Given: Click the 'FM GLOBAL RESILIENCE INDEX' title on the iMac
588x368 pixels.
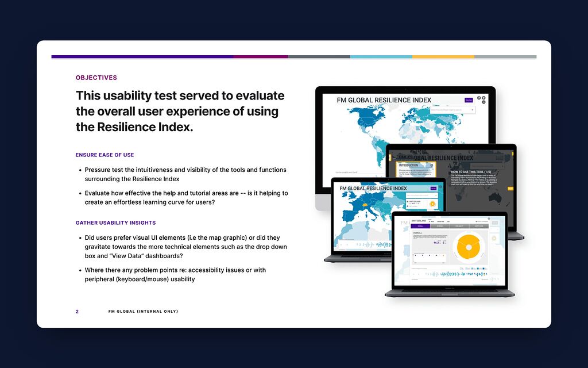Looking at the screenshot, I should click(x=384, y=100).
